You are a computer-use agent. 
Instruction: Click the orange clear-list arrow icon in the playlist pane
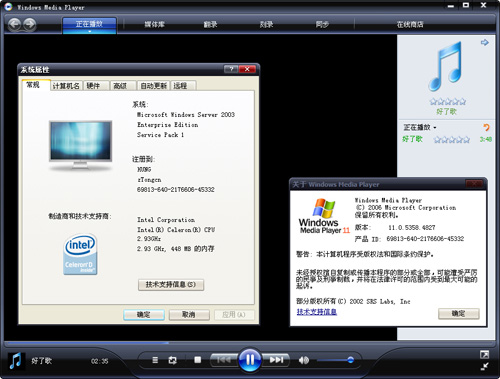tap(486, 127)
